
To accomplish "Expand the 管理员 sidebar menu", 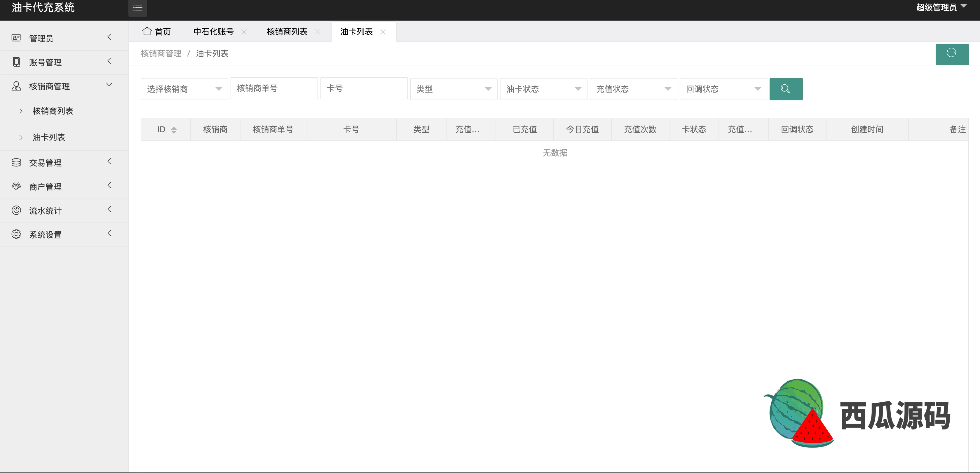I will coord(64,38).
